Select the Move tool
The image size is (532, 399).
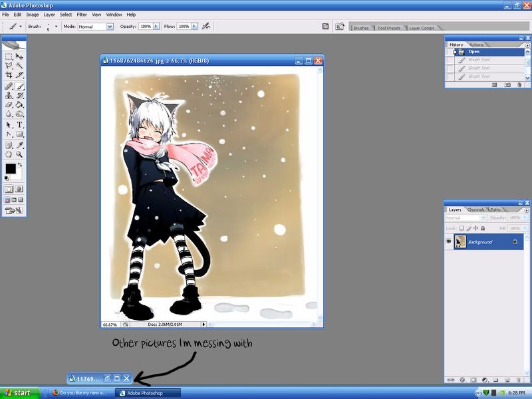[x=19, y=57]
